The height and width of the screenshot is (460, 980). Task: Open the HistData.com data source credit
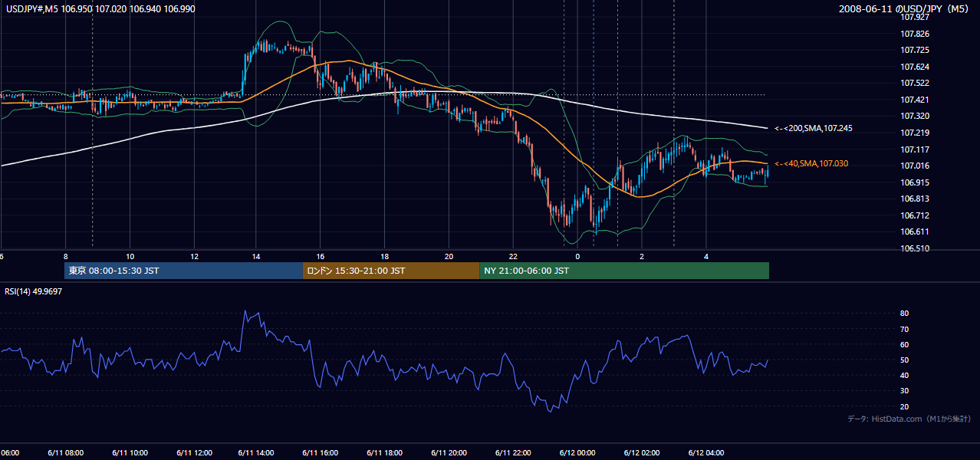(909, 419)
